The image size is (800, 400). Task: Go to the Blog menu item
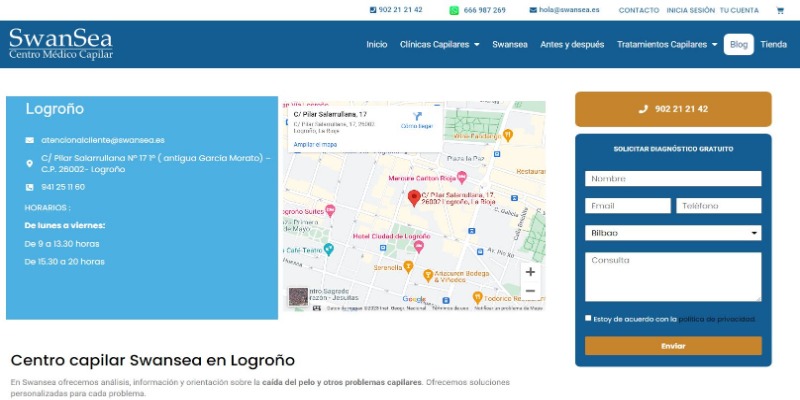738,45
